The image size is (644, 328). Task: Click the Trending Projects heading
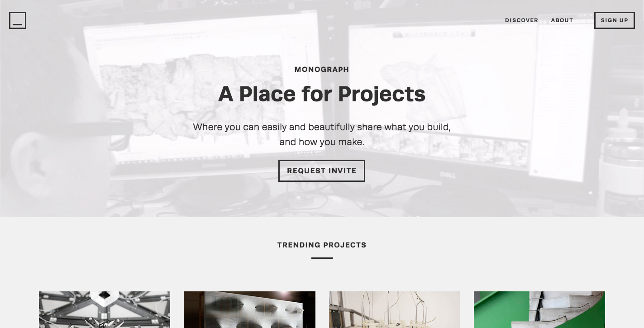pyautogui.click(x=322, y=245)
